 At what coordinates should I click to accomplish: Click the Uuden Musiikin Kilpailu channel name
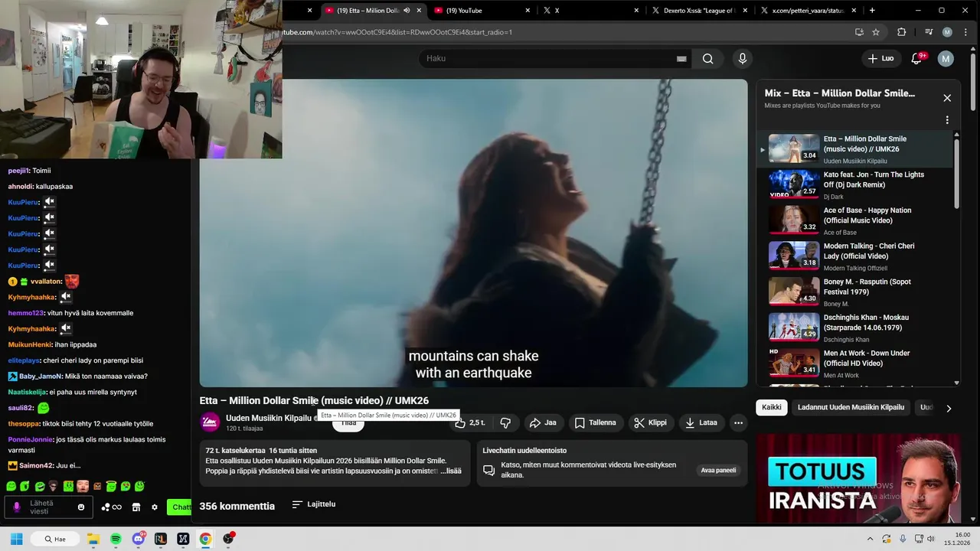tap(269, 418)
